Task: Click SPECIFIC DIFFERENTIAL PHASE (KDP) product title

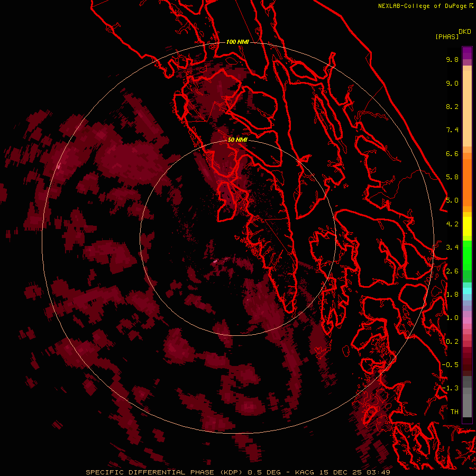Action: pyautogui.click(x=165, y=472)
